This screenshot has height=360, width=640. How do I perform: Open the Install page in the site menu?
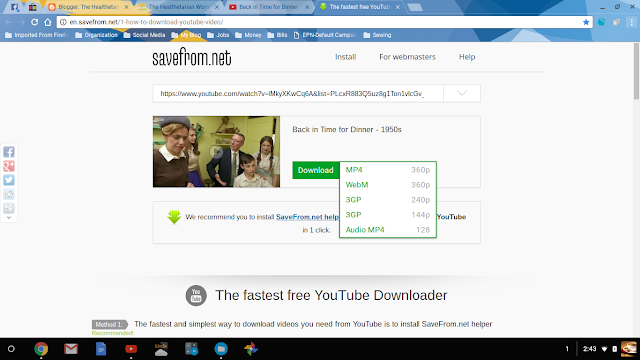(x=346, y=57)
